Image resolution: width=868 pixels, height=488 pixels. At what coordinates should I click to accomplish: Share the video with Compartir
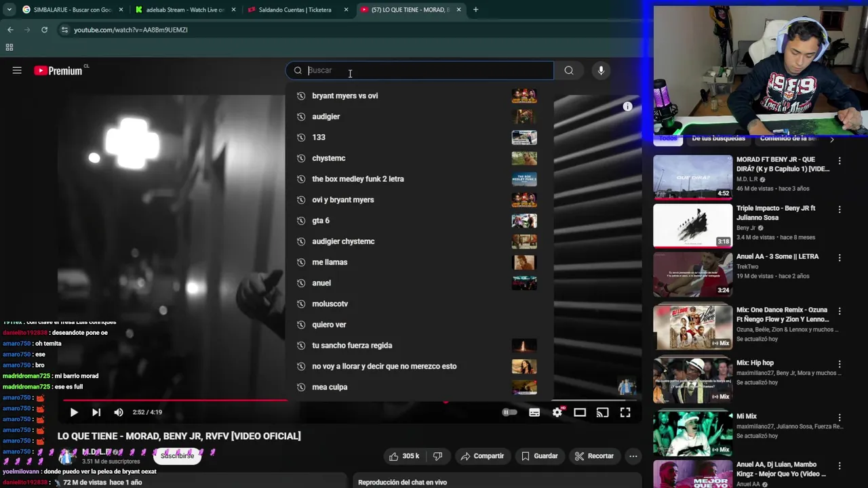[x=482, y=456]
